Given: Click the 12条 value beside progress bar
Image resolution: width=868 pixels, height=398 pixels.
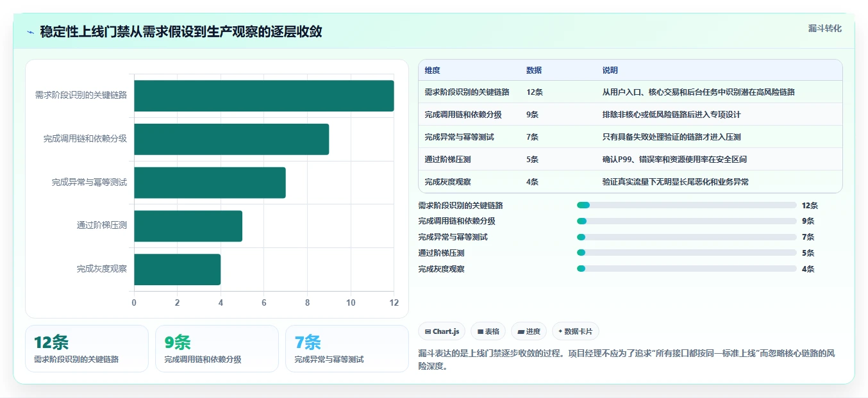Looking at the screenshot, I should (x=810, y=206).
